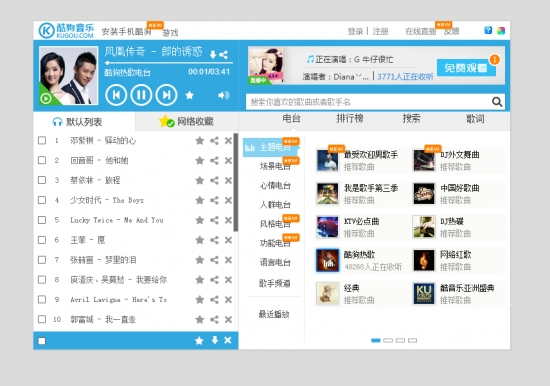Screen dimensions: 550x386
Task: Open the 最受欢迎男歌手 station thumbnail
Action: (x=328, y=160)
